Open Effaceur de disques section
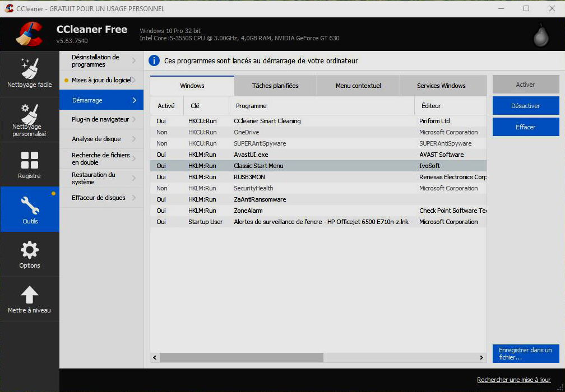This screenshot has height=392, width=565. 101,198
